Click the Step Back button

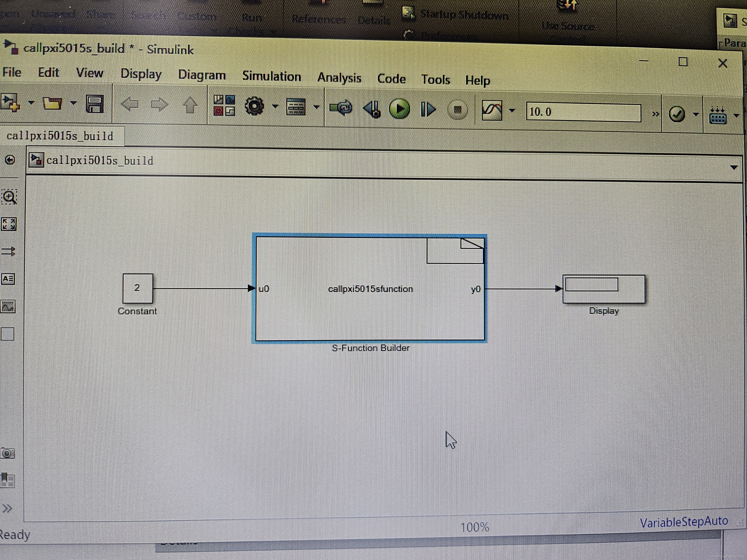pyautogui.click(x=372, y=109)
